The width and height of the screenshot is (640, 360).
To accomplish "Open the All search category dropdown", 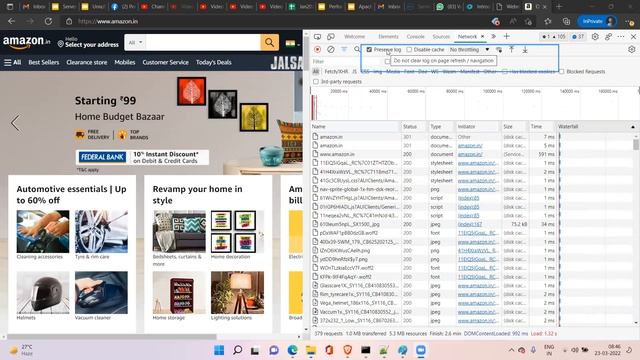I will (136, 42).
